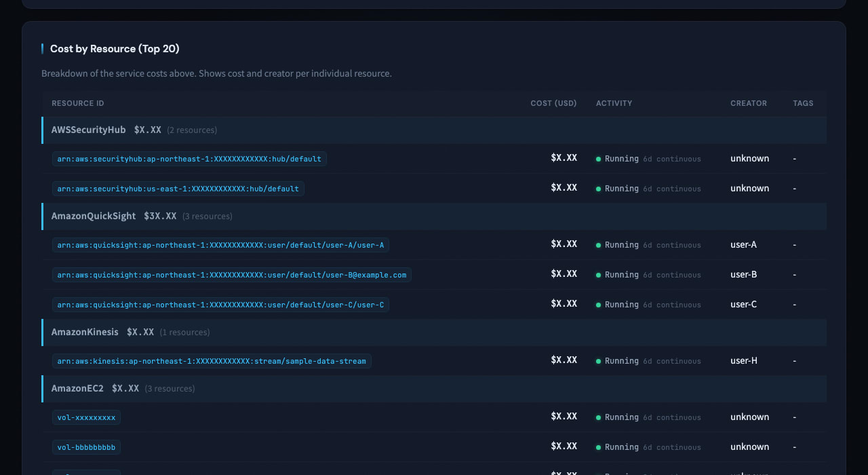Viewport: 868px width, 475px height.
Task: Open the us-east-1 hub/default ARN link
Action: (178, 188)
